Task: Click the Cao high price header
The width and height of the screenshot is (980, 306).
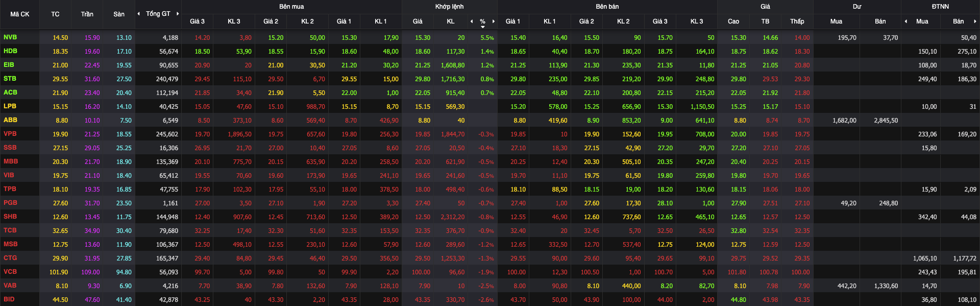Action: coord(733,21)
